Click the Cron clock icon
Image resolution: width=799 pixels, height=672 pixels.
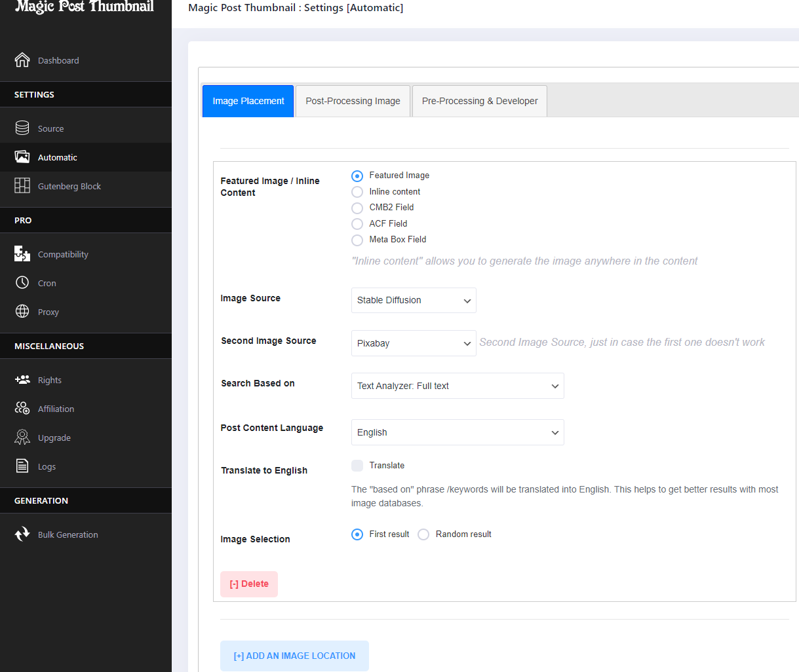click(x=22, y=283)
